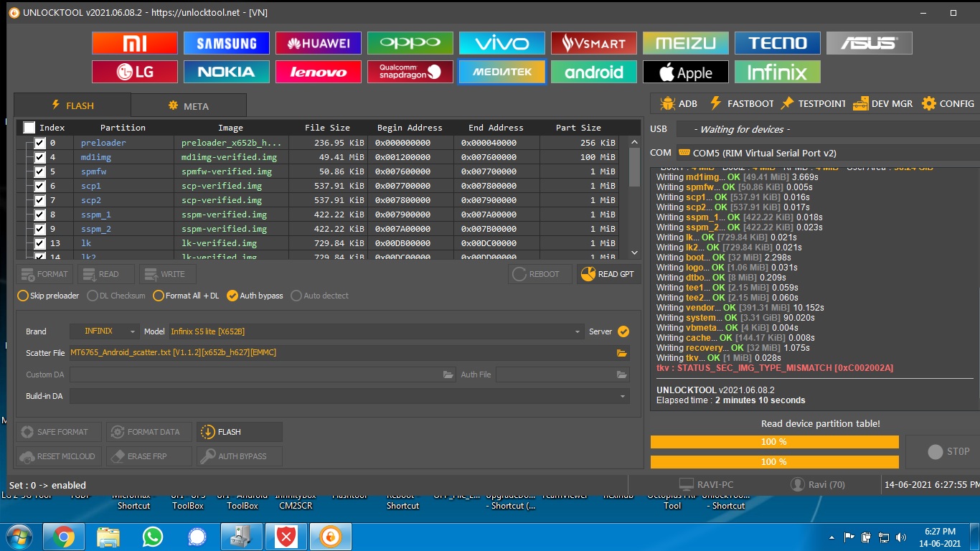Select the Samsung brand tile
The height and width of the screenshot is (551, 980).
coord(227,43)
